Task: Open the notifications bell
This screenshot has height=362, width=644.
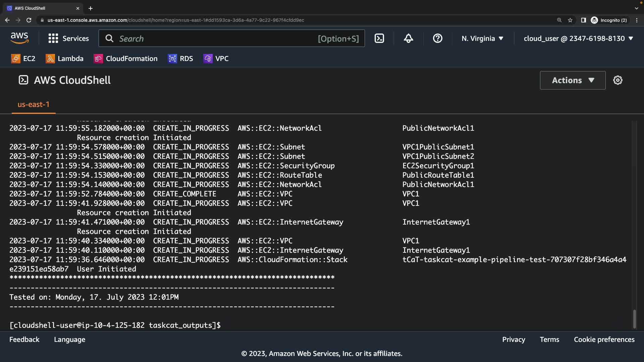Action: [408, 39]
